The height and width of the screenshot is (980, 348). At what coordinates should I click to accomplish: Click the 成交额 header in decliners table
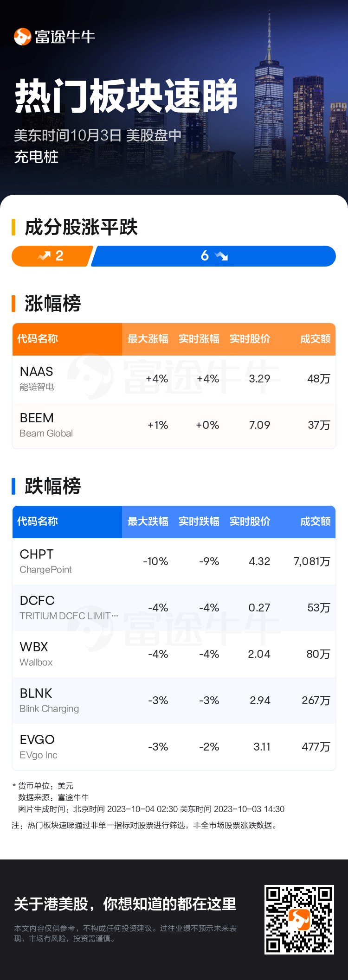click(x=316, y=522)
